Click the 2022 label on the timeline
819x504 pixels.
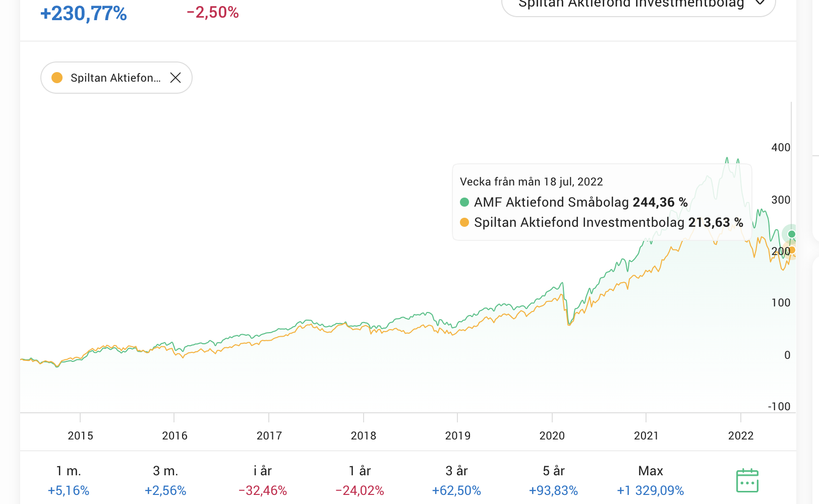740,435
